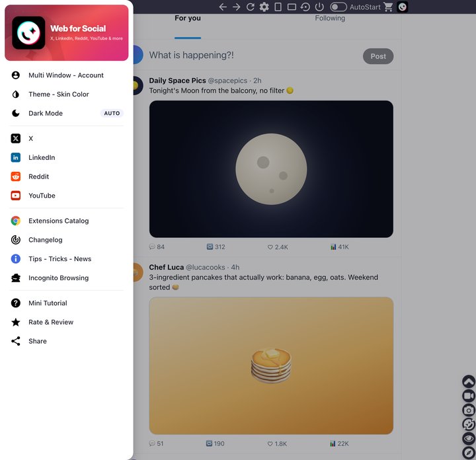Select LinkedIn in the sidebar menu
The image size is (476, 460).
point(67,157)
